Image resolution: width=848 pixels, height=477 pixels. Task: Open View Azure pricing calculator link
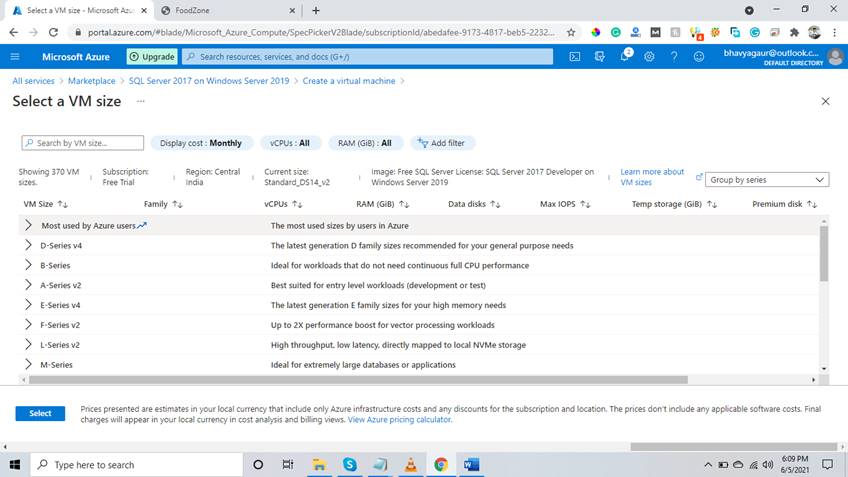click(x=400, y=420)
